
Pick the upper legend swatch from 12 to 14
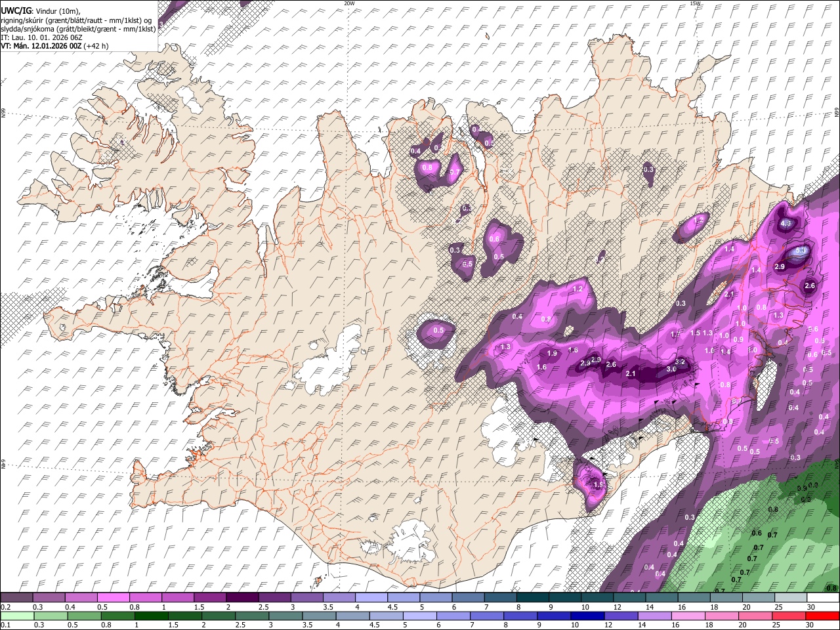click(629, 598)
